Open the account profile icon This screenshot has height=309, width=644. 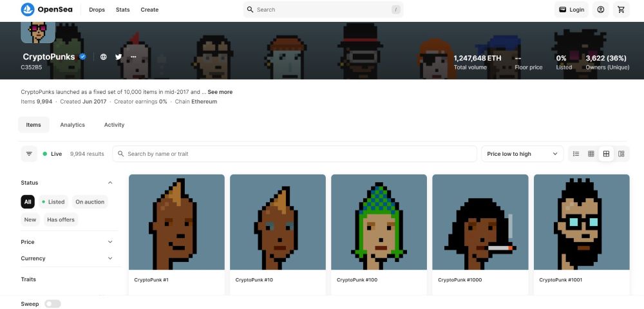(600, 10)
